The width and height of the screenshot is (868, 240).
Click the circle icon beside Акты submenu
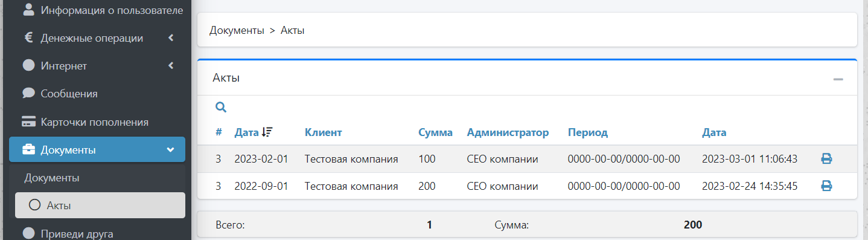click(34, 206)
